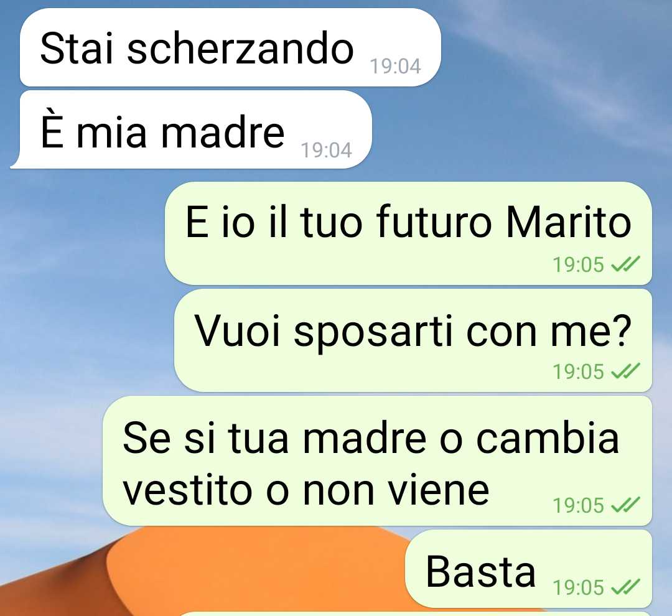Viewport: 672px width, 616px height.
Task: Tap checkmarks on "vestito o non viene" message
Action: click(x=625, y=505)
